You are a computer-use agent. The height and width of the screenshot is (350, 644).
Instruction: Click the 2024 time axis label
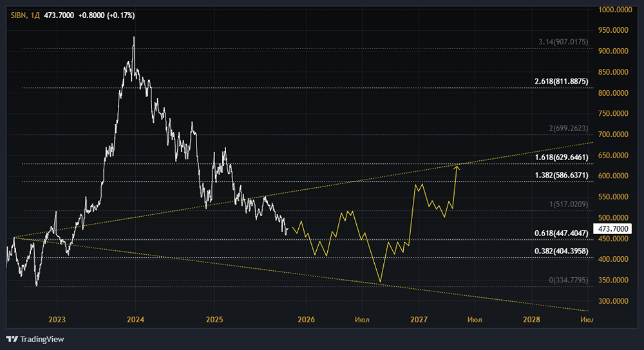[x=135, y=320]
